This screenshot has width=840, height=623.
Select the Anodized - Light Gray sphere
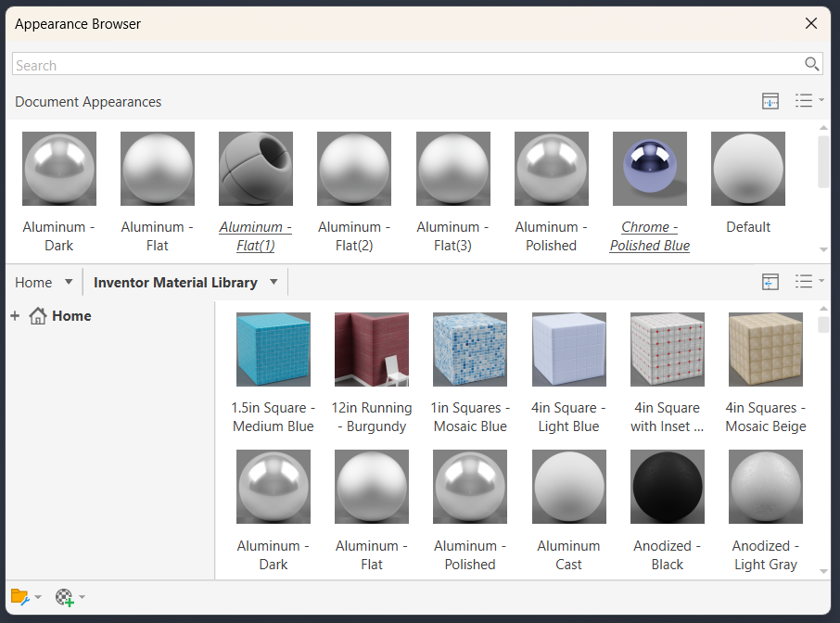click(x=766, y=487)
